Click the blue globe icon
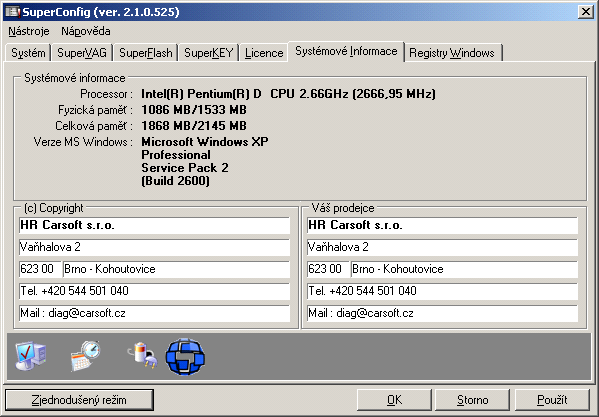 185,357
